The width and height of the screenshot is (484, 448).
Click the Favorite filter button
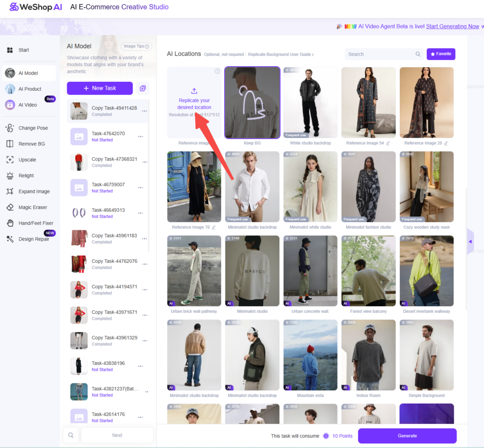[441, 54]
